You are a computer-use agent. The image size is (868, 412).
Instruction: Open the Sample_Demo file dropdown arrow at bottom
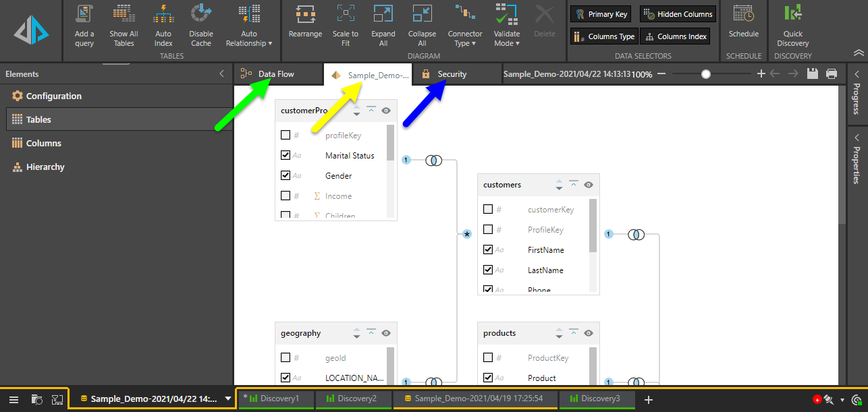tap(228, 399)
